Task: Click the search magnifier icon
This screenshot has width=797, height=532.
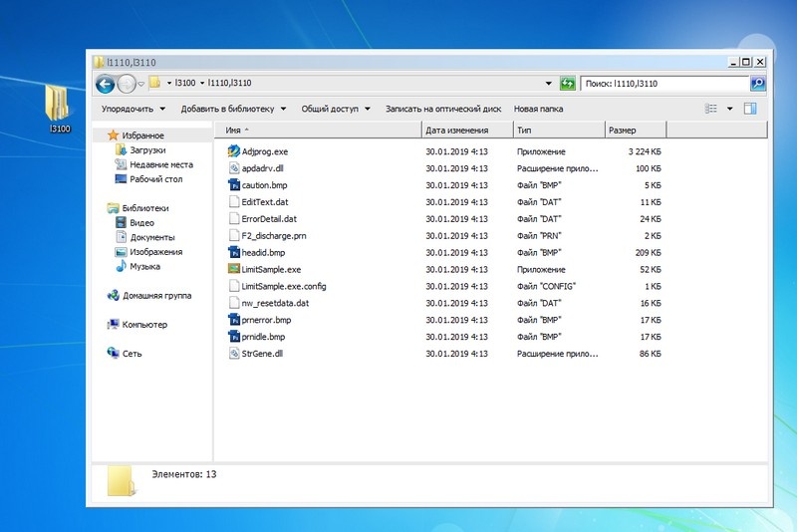Action: coord(758,84)
